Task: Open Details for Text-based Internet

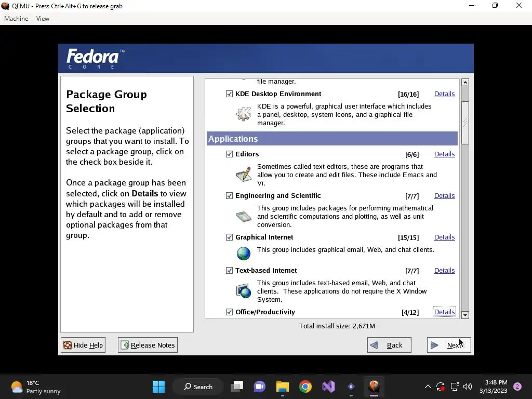Action: point(444,270)
